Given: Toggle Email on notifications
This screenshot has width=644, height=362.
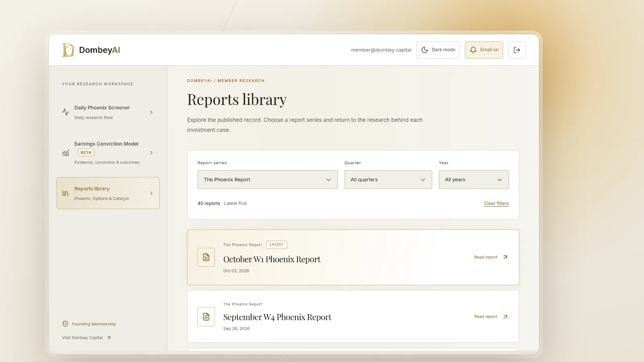Looking at the screenshot, I should 484,50.
